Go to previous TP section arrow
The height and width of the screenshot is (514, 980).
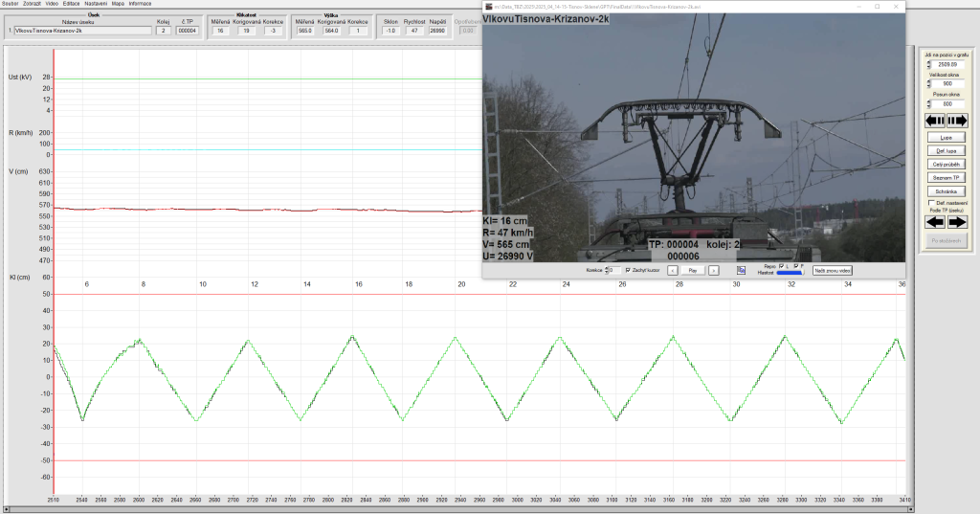[935, 222]
